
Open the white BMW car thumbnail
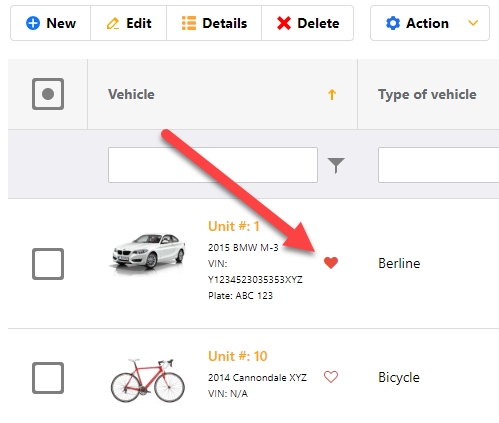(148, 253)
